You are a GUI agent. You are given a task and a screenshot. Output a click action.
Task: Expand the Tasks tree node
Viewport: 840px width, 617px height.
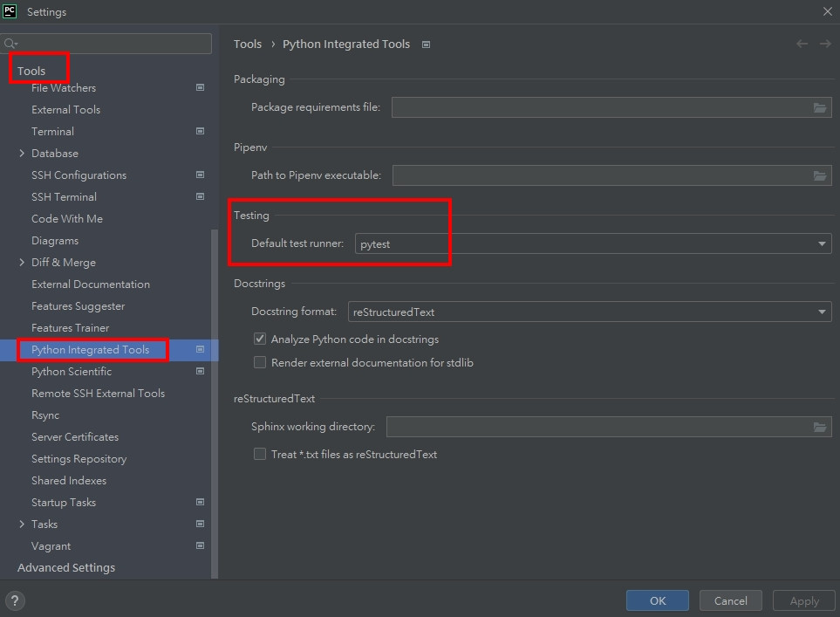22,524
